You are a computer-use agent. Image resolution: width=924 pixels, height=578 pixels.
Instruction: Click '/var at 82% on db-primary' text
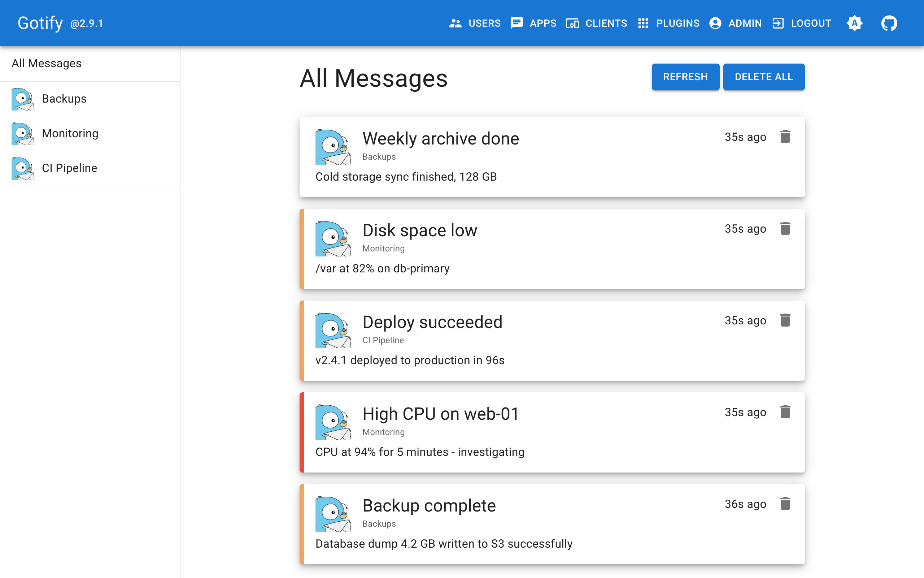[x=382, y=269]
